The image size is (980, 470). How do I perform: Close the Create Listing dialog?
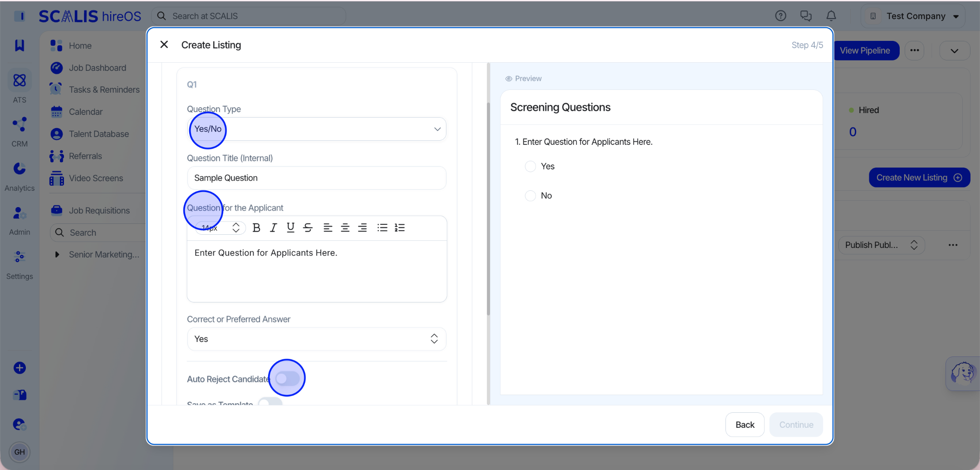click(x=164, y=45)
